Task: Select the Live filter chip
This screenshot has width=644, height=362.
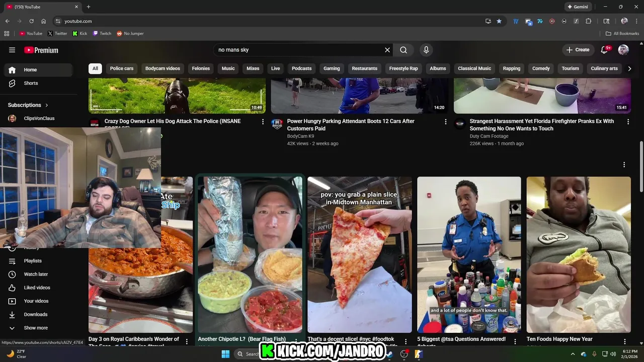Action: tap(276, 68)
